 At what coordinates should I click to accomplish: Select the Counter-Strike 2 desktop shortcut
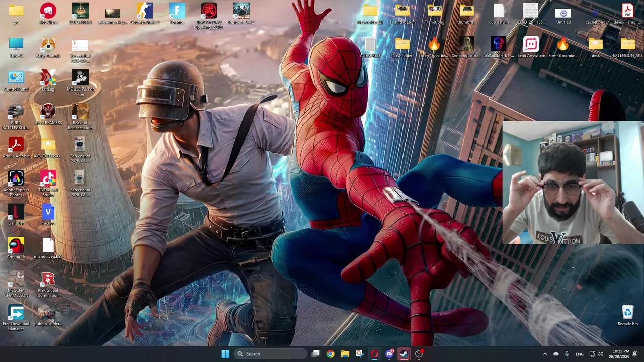[x=144, y=14]
